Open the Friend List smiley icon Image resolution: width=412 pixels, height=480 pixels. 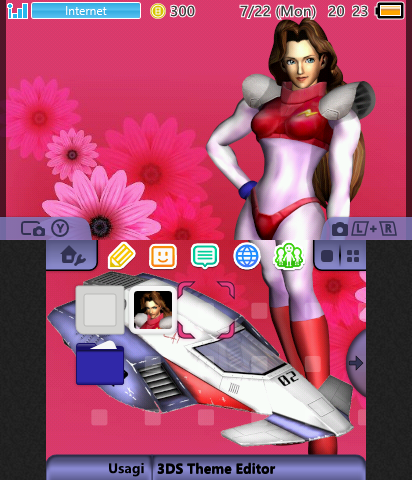coord(163,256)
